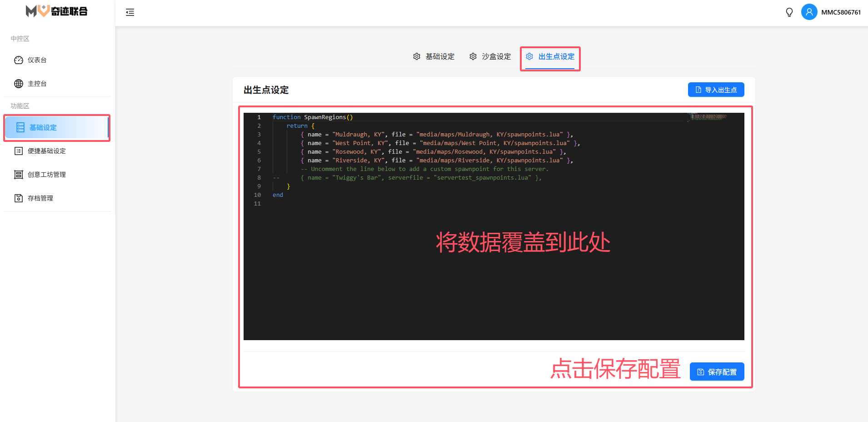Open 便捷基础设定 in the sidebar
The height and width of the screenshot is (422, 868).
tap(47, 151)
